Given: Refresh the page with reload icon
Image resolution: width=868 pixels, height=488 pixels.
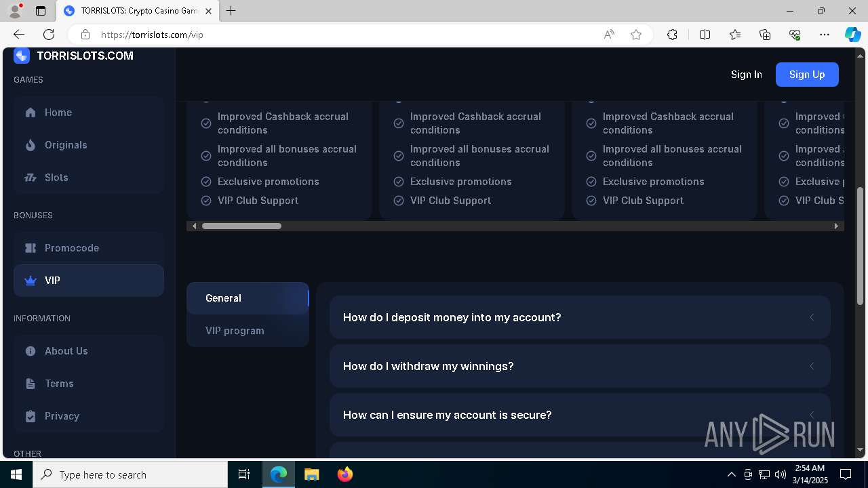Looking at the screenshot, I should pos(49,35).
